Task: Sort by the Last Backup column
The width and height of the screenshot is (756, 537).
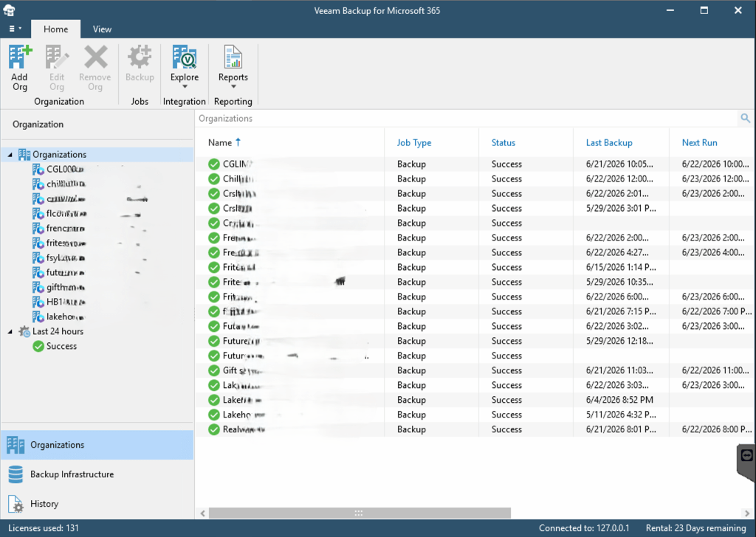Action: coord(609,142)
